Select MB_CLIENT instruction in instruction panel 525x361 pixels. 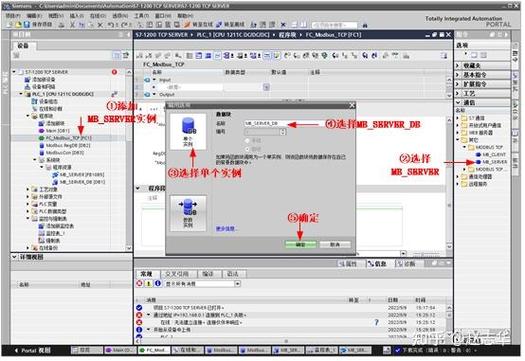click(x=491, y=155)
